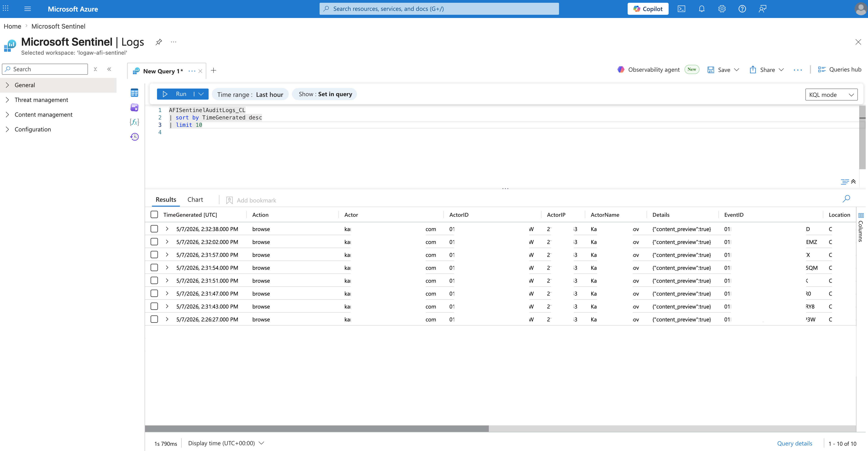Screen dimensions: 868x451
Task: Open the Query details link
Action: pyautogui.click(x=795, y=443)
